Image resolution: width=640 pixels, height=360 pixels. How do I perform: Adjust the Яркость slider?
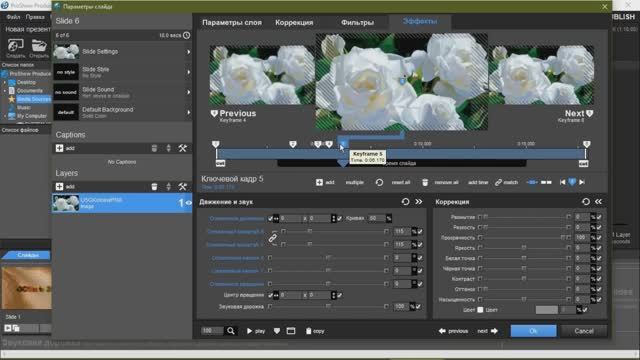tap(524, 248)
